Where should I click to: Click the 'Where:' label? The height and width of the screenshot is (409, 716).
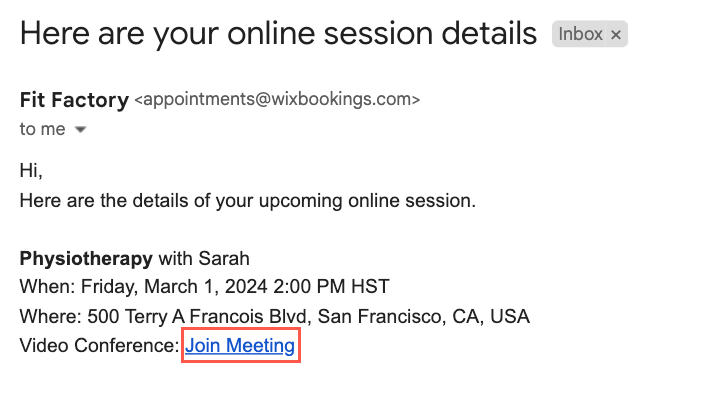(51, 316)
